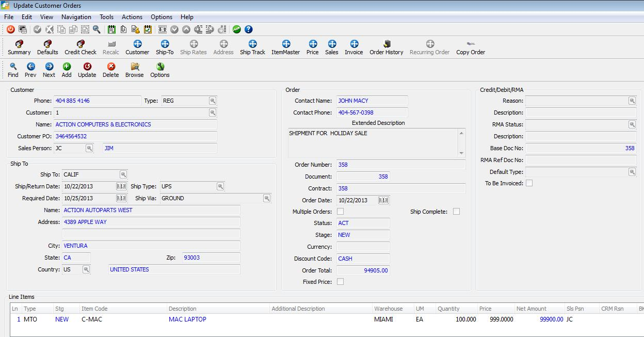Go to the Next record
The image size is (644, 337).
pyautogui.click(x=49, y=70)
